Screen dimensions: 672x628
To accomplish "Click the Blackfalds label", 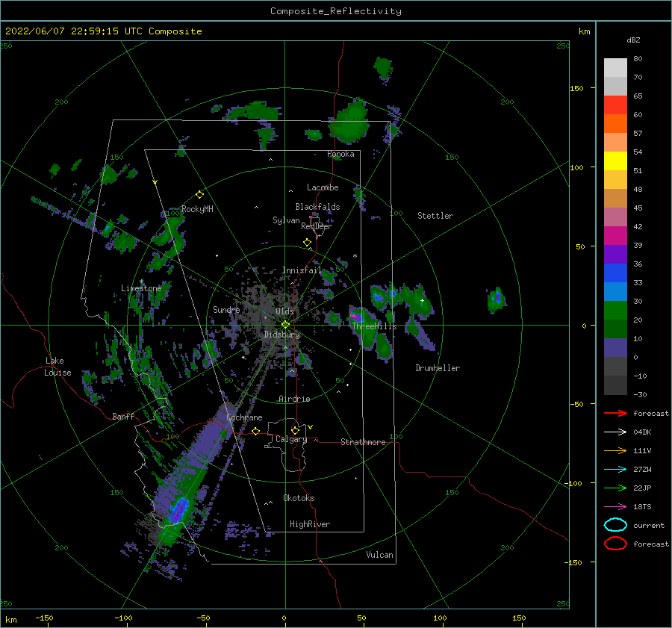I will (x=317, y=207).
